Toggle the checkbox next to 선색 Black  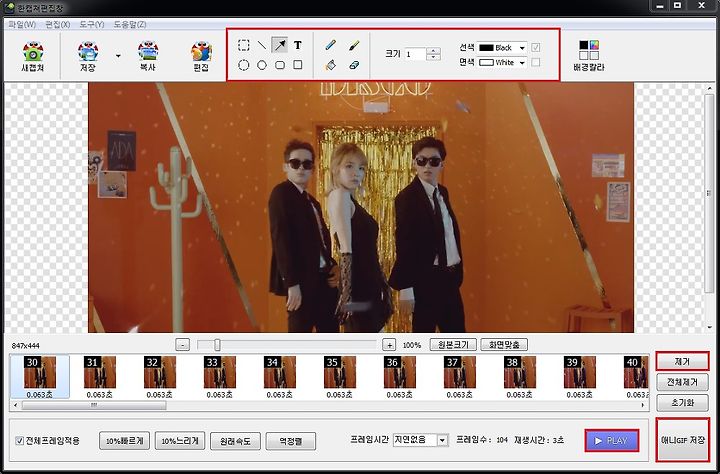(535, 47)
